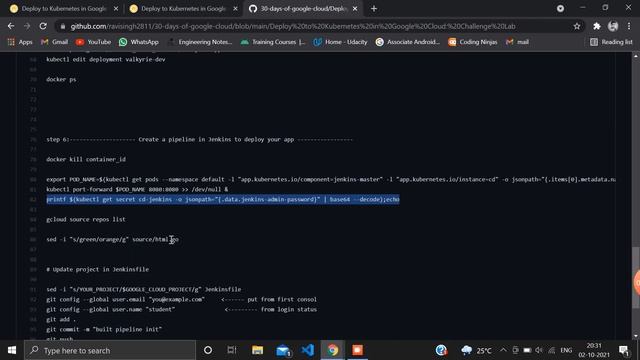Open Coding Ninjas bookmark
640x360 pixels.
(473, 42)
